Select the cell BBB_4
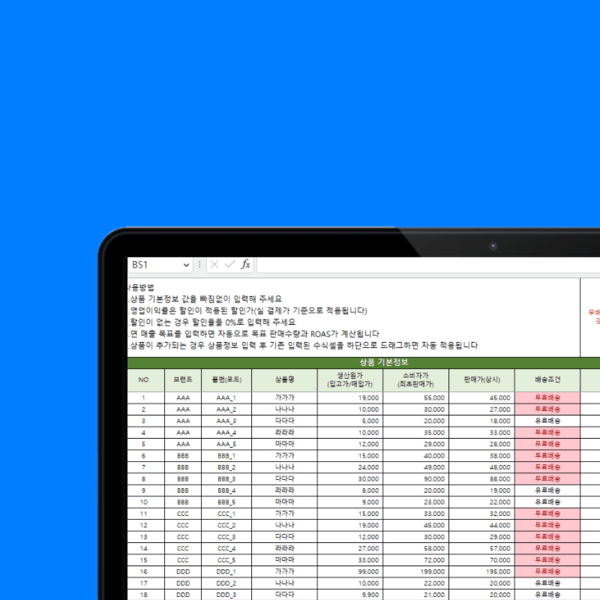The width and height of the screenshot is (600, 600). pos(227,491)
